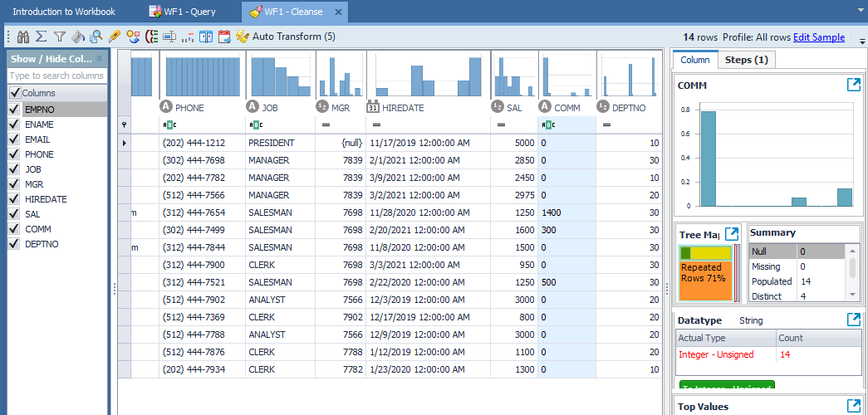Image resolution: width=868 pixels, height=415 pixels.
Task: Click the highlighter pencil toolbar icon
Action: 115,37
